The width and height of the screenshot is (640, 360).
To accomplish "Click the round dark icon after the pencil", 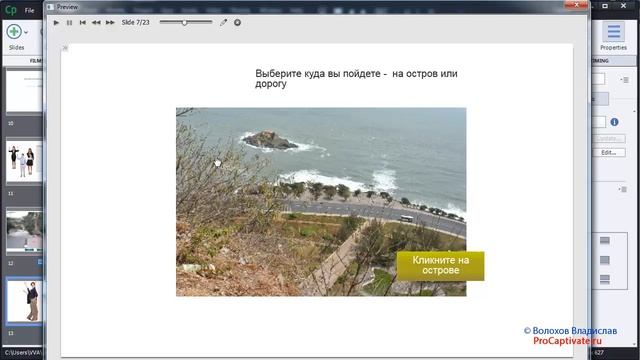I will (x=237, y=22).
